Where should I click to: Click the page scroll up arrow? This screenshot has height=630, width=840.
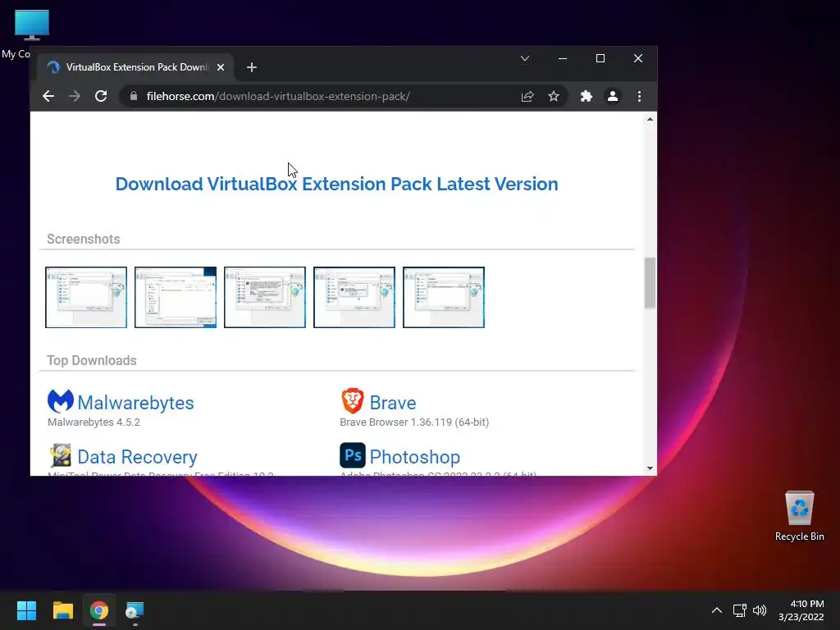(x=650, y=119)
